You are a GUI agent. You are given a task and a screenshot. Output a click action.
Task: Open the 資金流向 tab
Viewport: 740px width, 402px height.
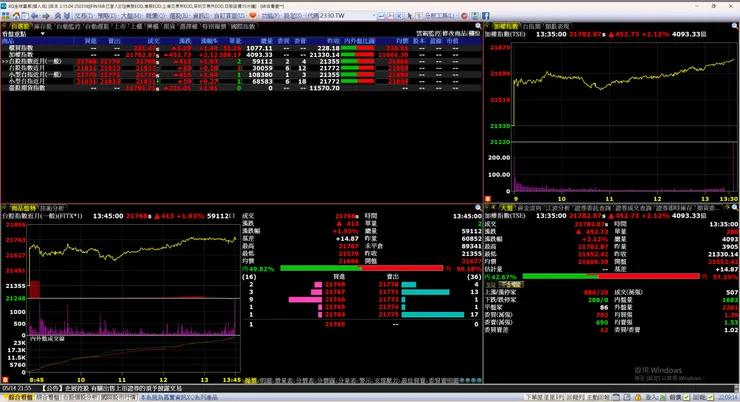(x=529, y=208)
